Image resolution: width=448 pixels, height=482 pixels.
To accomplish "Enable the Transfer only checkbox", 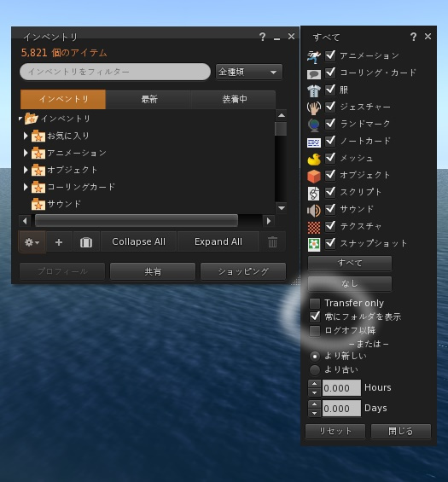I will [315, 303].
